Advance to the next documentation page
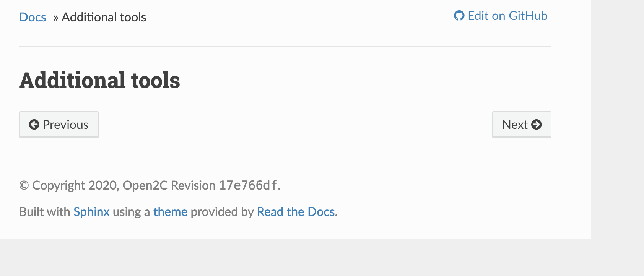The image size is (644, 276). point(522,124)
